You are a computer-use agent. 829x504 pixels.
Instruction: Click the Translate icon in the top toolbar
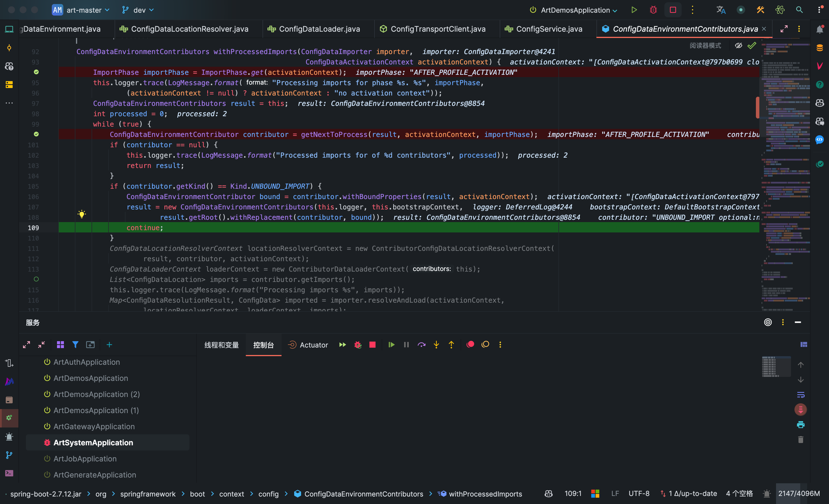[x=721, y=10]
